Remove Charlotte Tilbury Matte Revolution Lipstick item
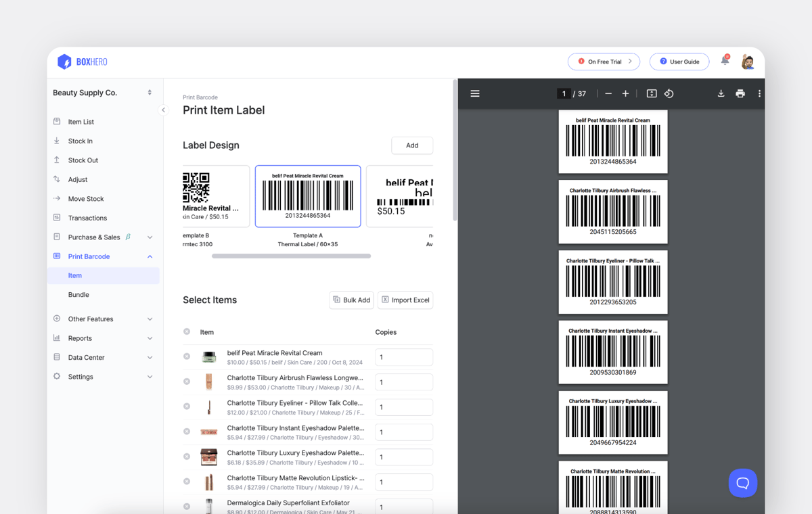 [x=187, y=482]
